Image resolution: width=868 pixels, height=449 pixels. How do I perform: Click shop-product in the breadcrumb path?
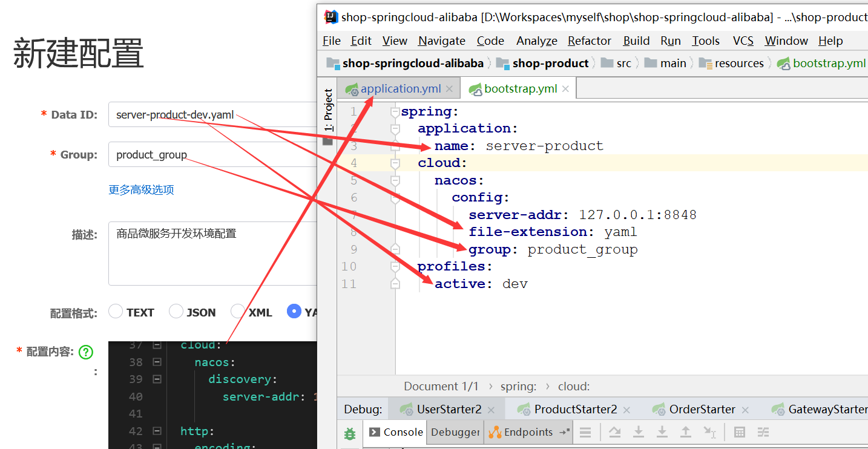[550, 64]
